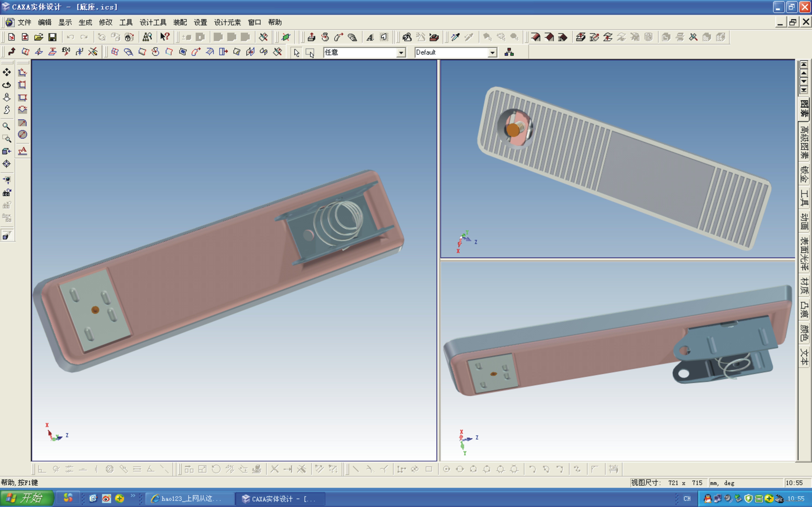Click the Save camera icon
Image resolution: width=812 pixels, height=507 pixels.
(7, 193)
